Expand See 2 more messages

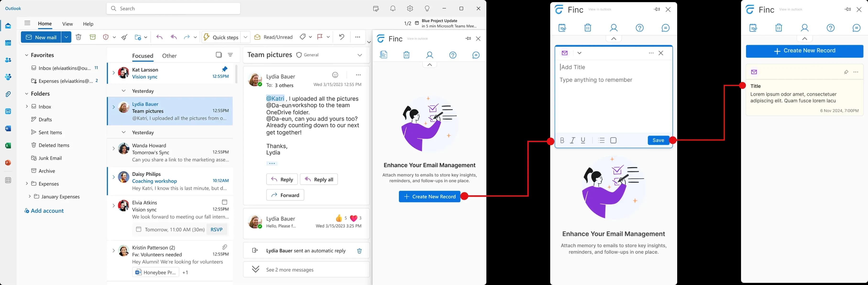pyautogui.click(x=306, y=269)
